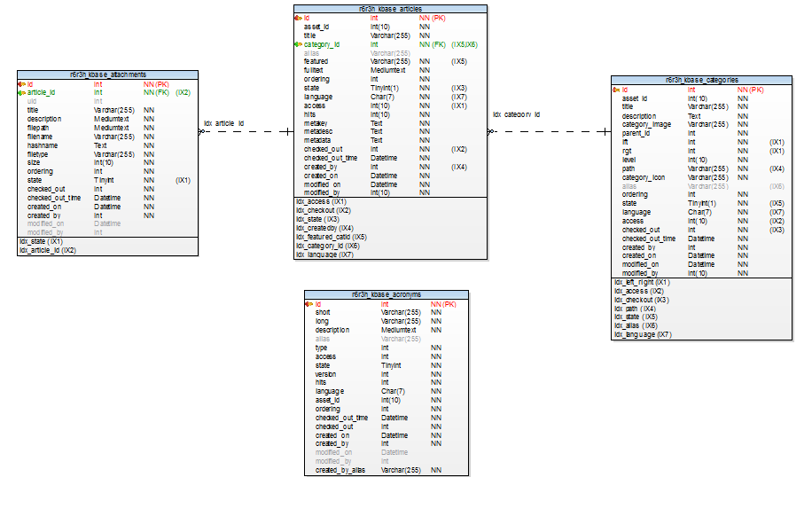
Task: Click the primary key icon in categories table
Action: click(615, 90)
